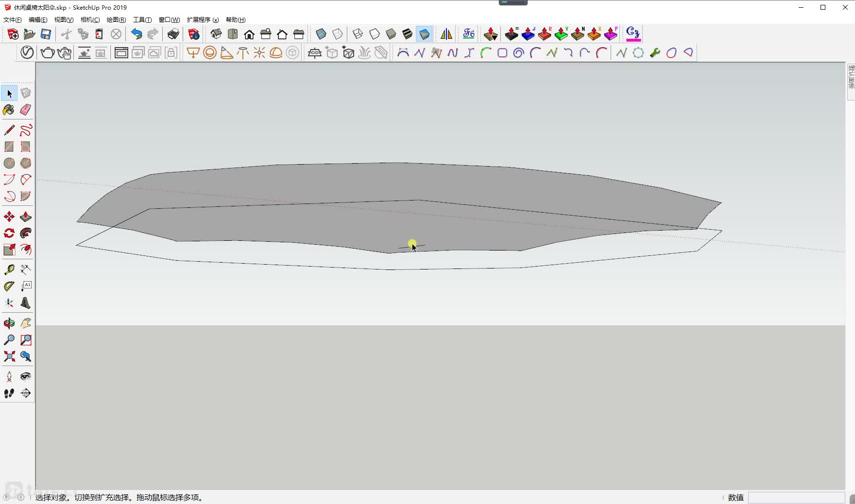
Task: Activate the Rotate tool
Action: click(9, 233)
